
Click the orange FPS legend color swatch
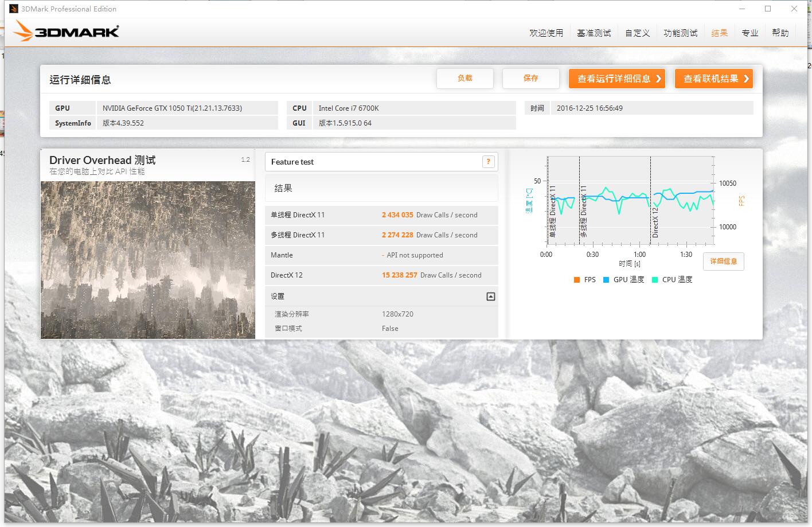coord(576,279)
